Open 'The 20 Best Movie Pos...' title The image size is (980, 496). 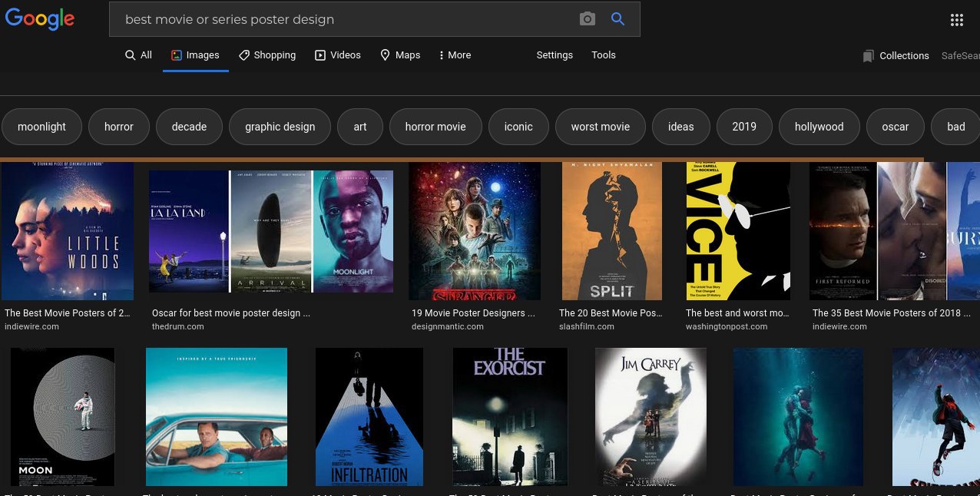click(611, 313)
